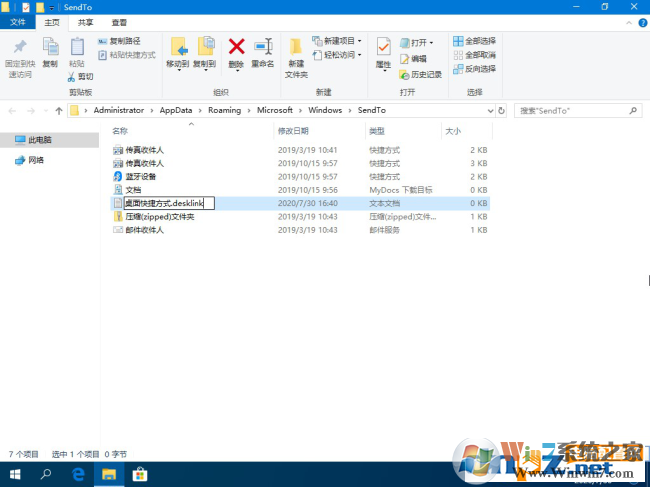Refresh the SendTo folder
This screenshot has width=650, height=487.
[501, 111]
